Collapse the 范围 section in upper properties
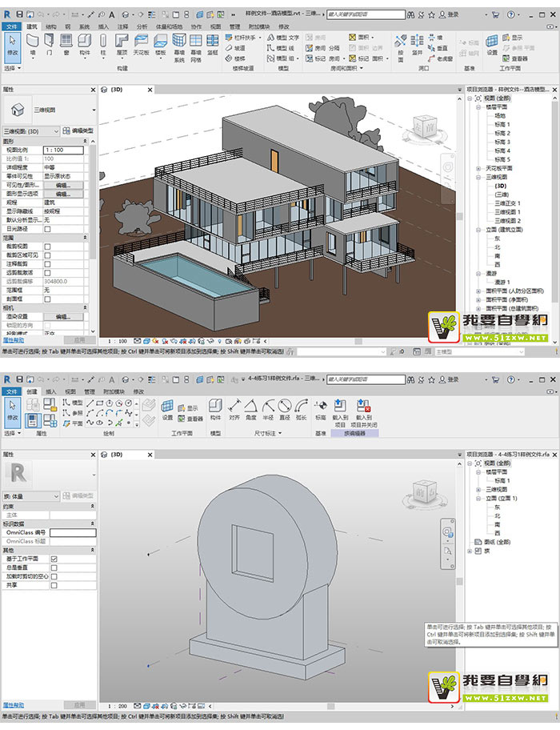The height and width of the screenshot is (730, 560). point(85,238)
